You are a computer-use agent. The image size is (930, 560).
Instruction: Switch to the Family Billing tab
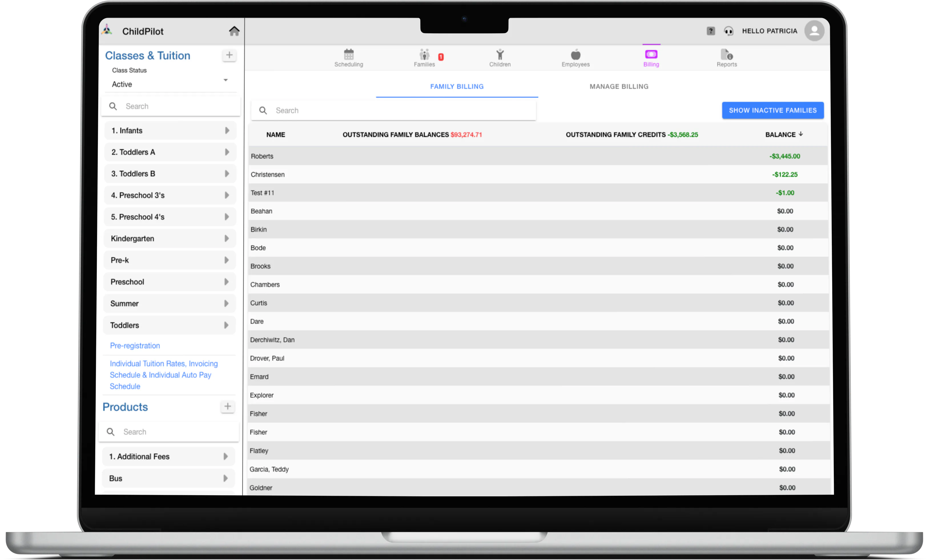click(x=456, y=86)
